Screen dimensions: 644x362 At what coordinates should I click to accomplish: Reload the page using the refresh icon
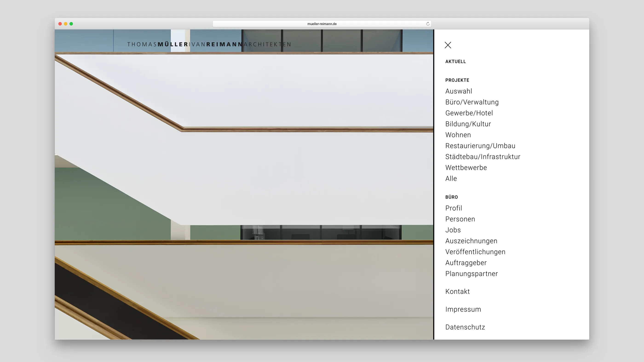click(x=428, y=24)
